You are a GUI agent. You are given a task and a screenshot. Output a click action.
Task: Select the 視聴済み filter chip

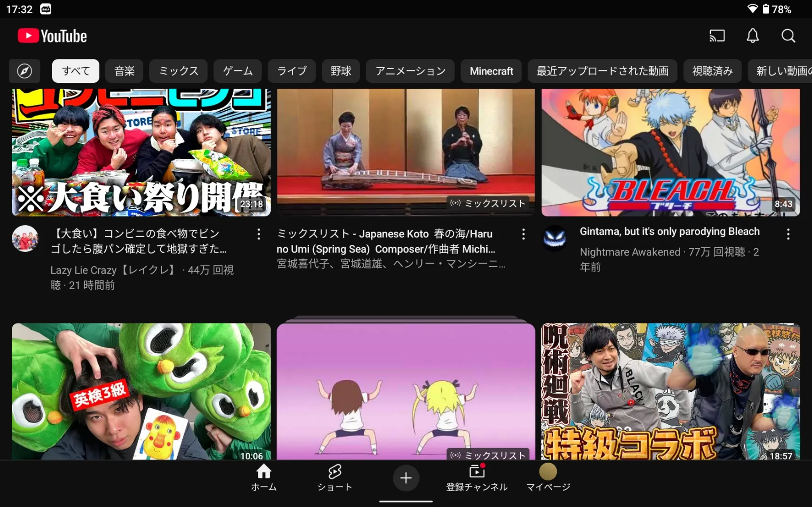[712, 71]
